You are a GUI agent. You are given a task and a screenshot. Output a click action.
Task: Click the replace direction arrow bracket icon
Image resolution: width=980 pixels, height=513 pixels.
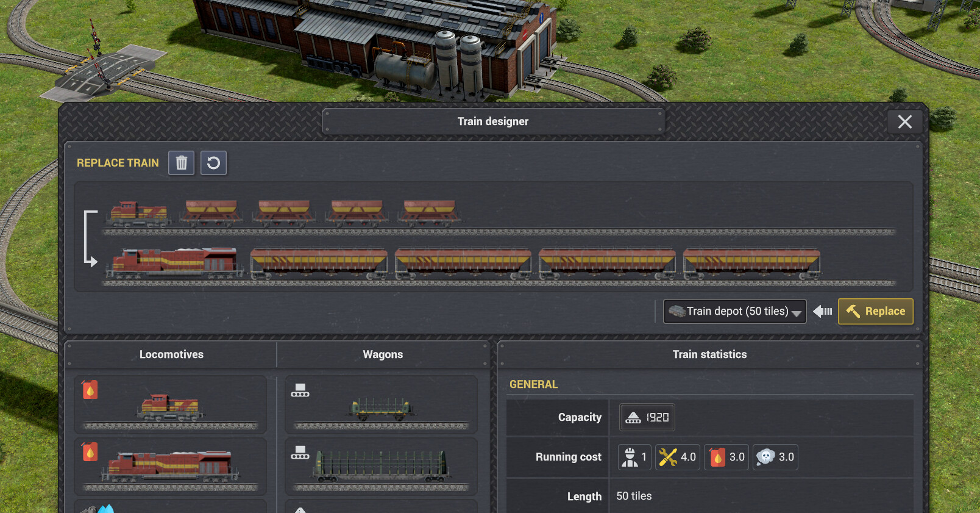tap(90, 239)
